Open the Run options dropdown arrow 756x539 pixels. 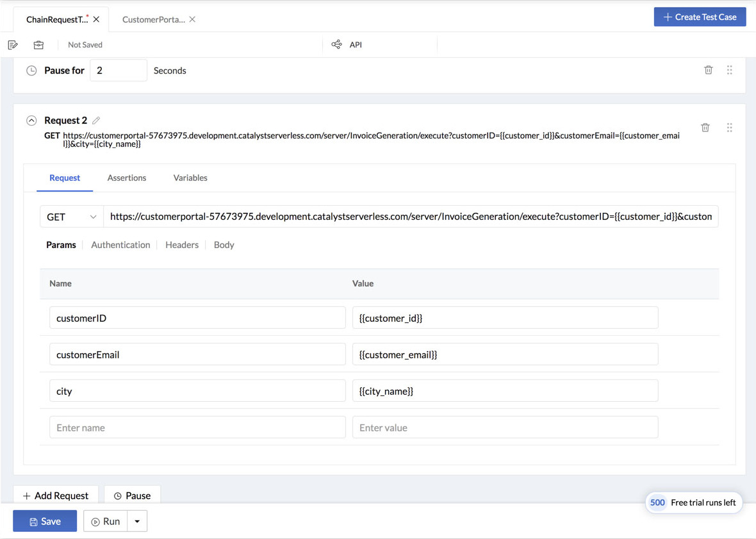tap(137, 521)
